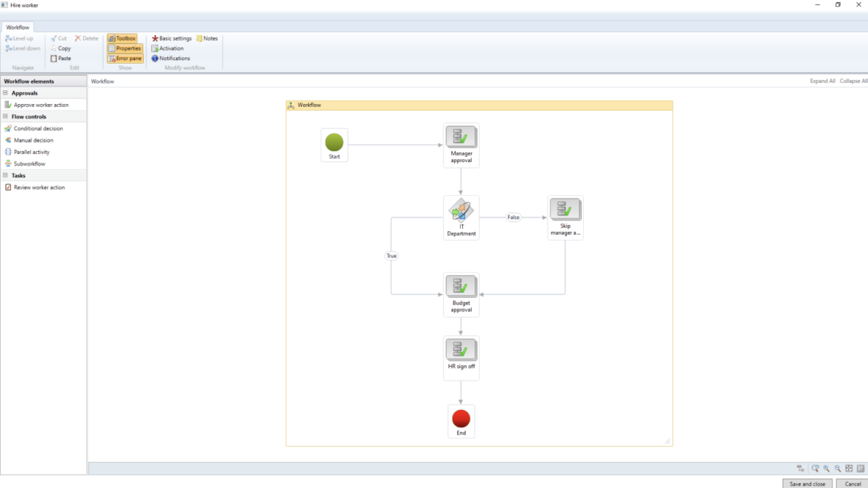Click the auto-layout connector icon in status bar
The width and height of the screenshot is (868, 488).
click(801, 468)
